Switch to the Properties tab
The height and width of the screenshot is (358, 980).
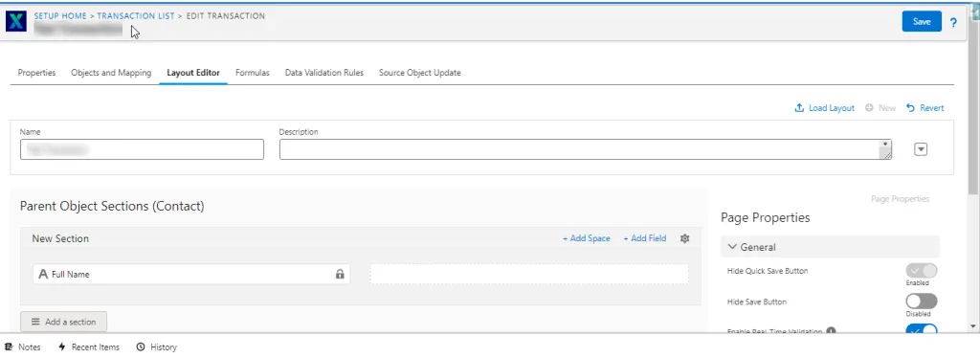click(37, 73)
